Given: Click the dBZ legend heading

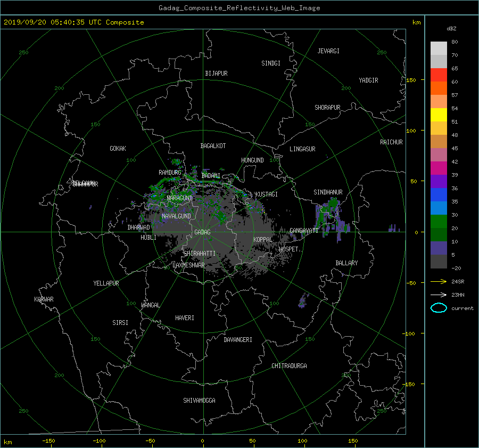Looking at the screenshot, I should (x=451, y=28).
